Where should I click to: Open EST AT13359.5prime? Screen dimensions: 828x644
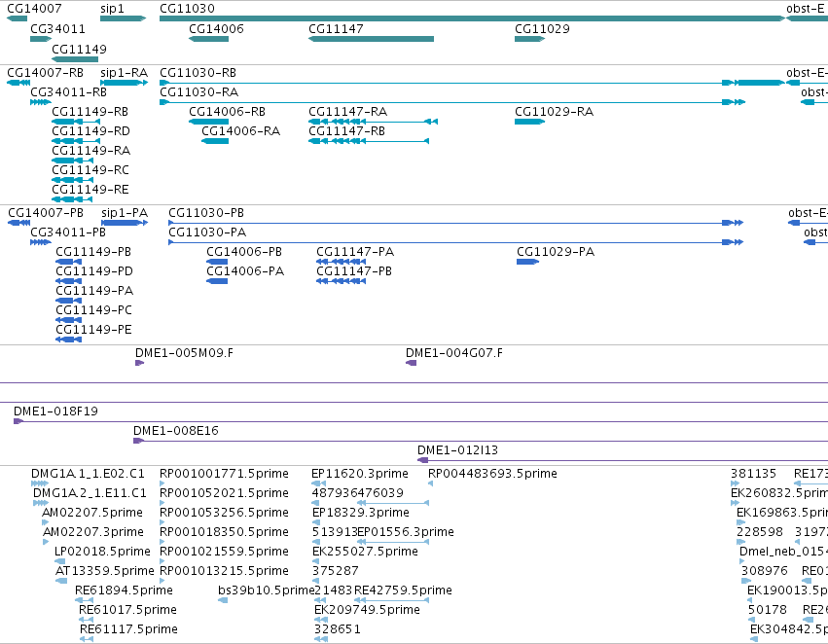click(104, 572)
